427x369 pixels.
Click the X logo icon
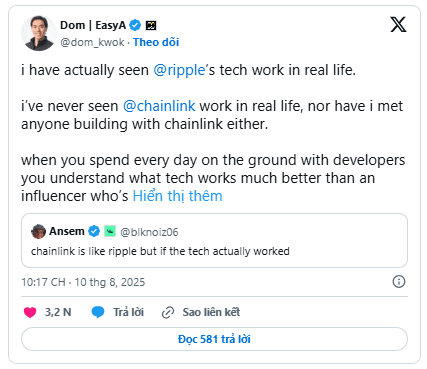tap(398, 24)
